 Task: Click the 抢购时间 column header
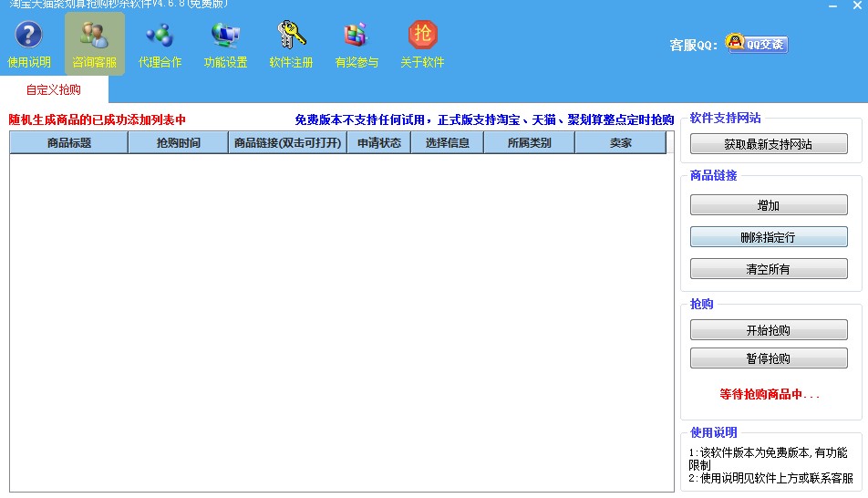click(x=179, y=143)
